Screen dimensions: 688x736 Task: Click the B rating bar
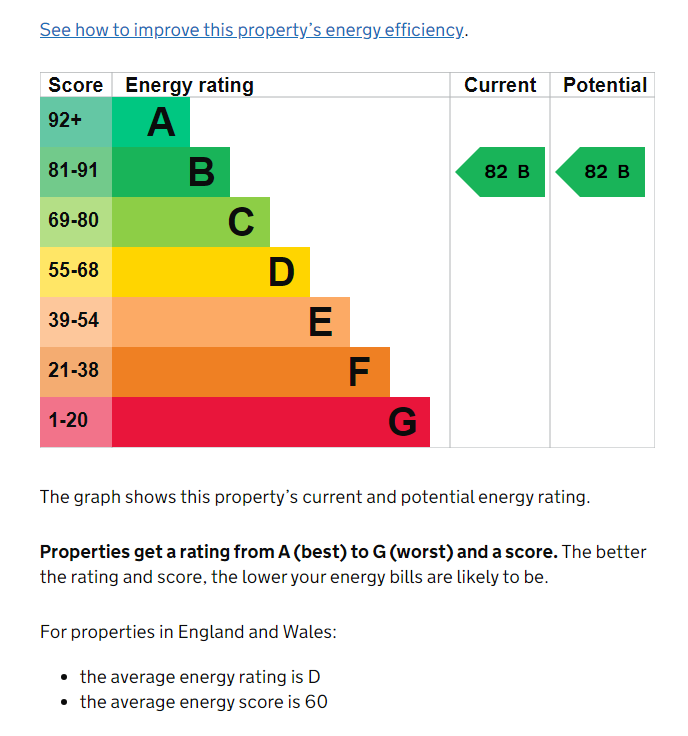(171, 172)
